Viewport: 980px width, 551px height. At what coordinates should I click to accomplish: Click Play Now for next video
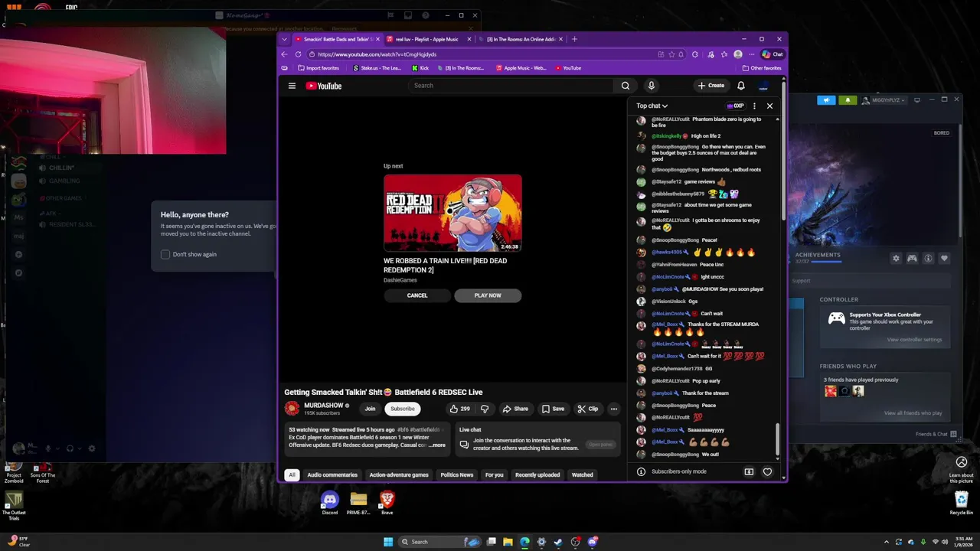tap(488, 295)
